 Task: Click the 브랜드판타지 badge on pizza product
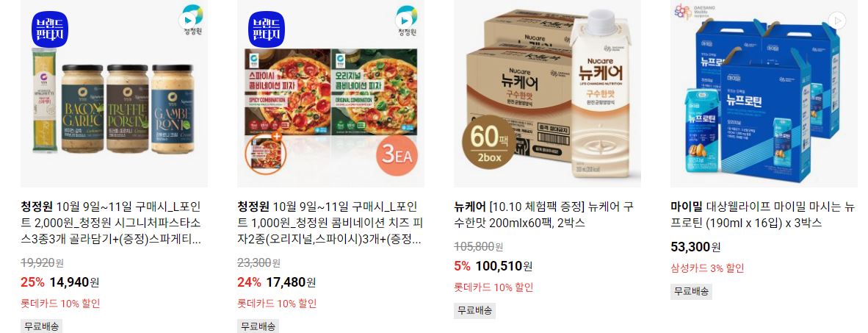[x=267, y=29]
